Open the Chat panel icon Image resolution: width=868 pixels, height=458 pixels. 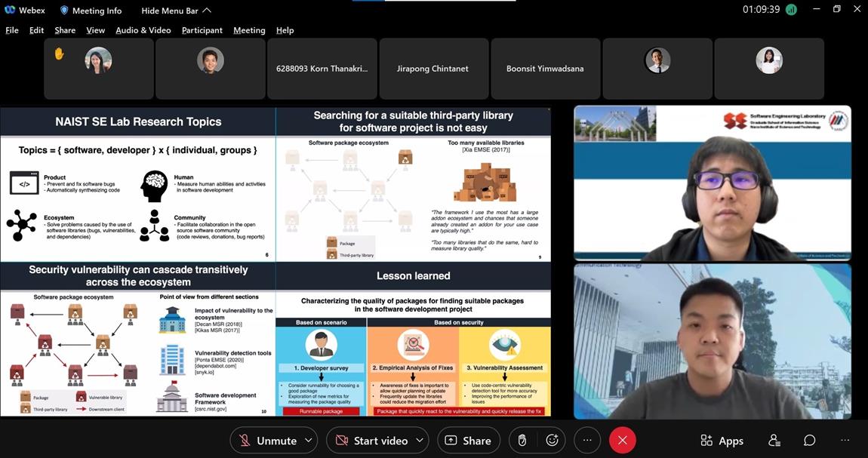click(809, 441)
